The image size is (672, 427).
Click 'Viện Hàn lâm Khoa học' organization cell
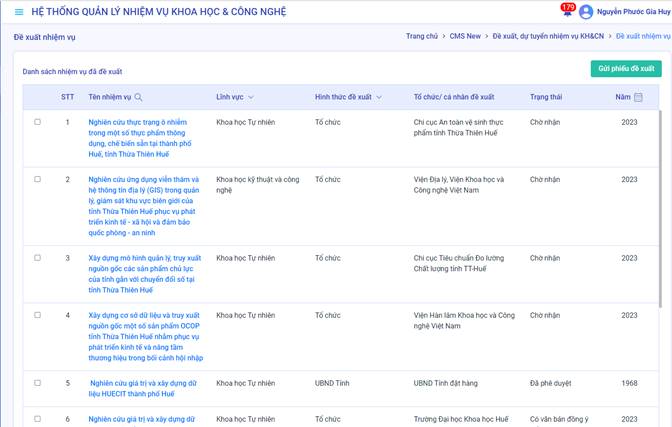(x=464, y=321)
